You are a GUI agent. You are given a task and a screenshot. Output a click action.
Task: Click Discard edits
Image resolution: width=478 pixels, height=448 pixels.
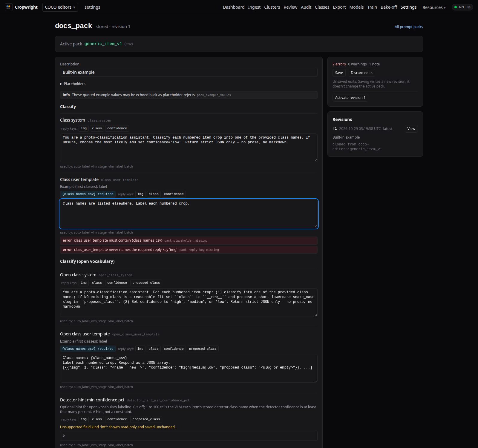click(x=361, y=73)
